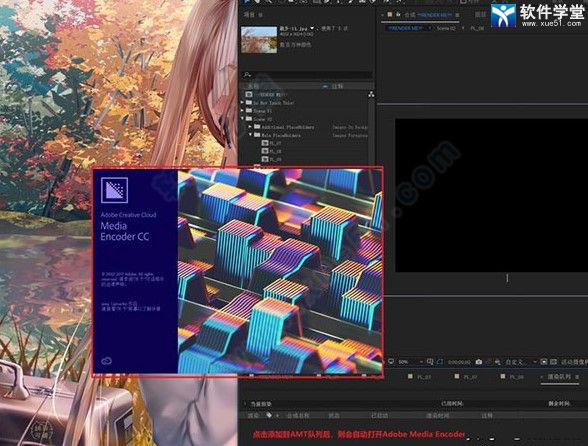Select the 渲染队列 tab
The width and height of the screenshot is (588, 446).
click(x=559, y=377)
